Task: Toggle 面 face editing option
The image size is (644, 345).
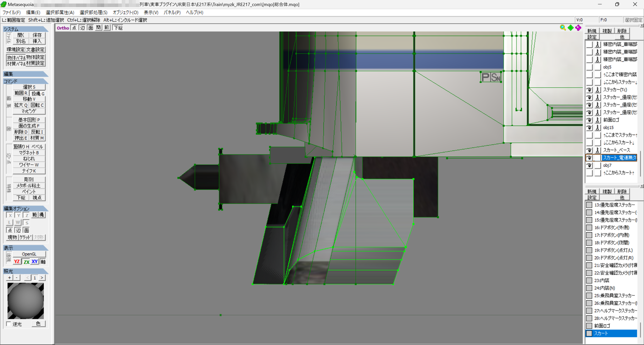Action: pyautogui.click(x=26, y=230)
